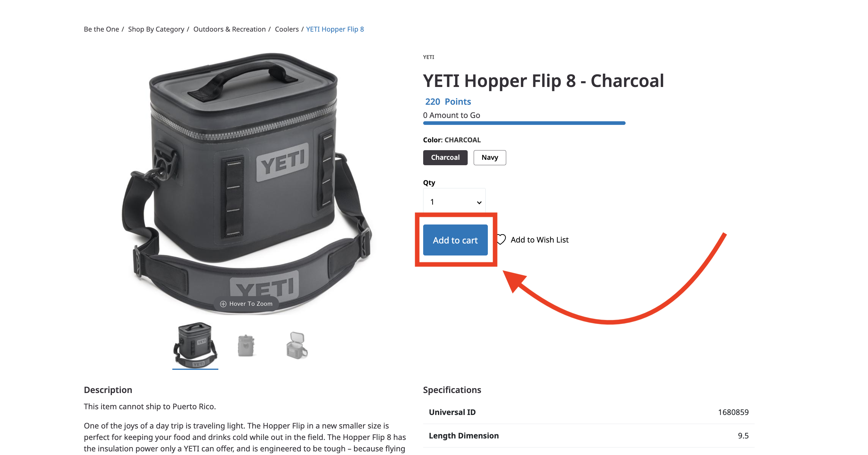Navigate to the Coolers breadcrumb
Screen dimensions: 868x455
tap(287, 29)
